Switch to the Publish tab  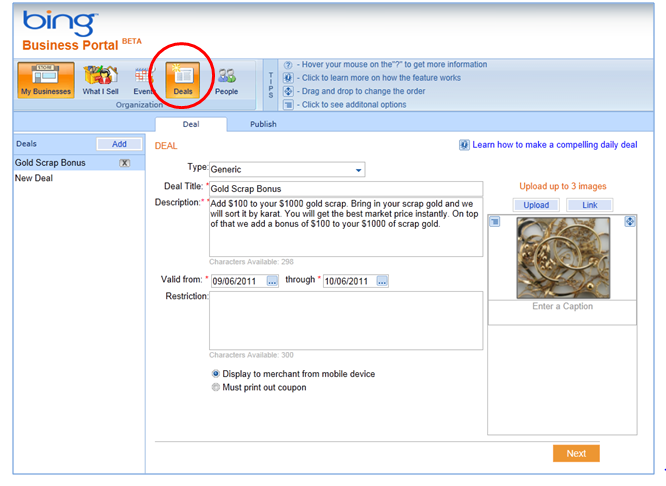point(263,124)
